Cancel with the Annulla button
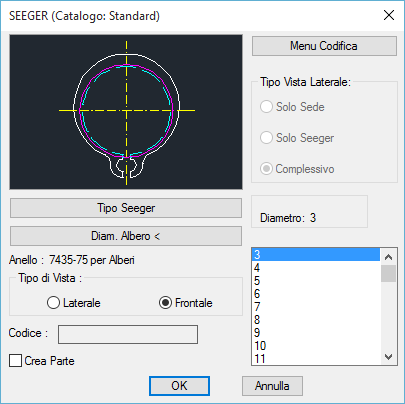 pos(272,386)
